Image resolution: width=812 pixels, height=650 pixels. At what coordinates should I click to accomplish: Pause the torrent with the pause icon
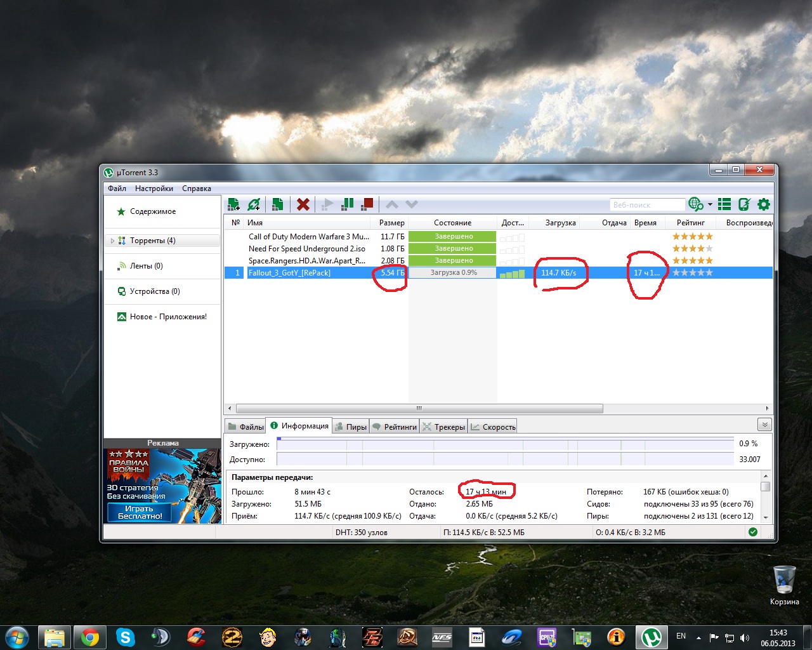tap(347, 204)
